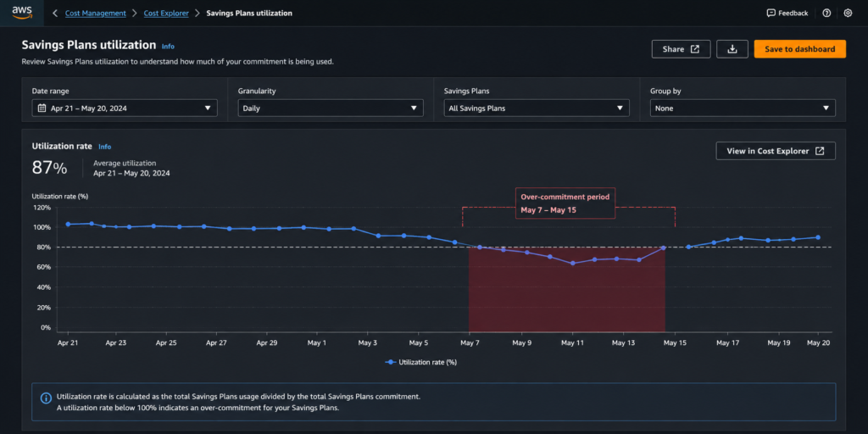The width and height of the screenshot is (868, 434).
Task: Click the download icon button
Action: click(732, 48)
